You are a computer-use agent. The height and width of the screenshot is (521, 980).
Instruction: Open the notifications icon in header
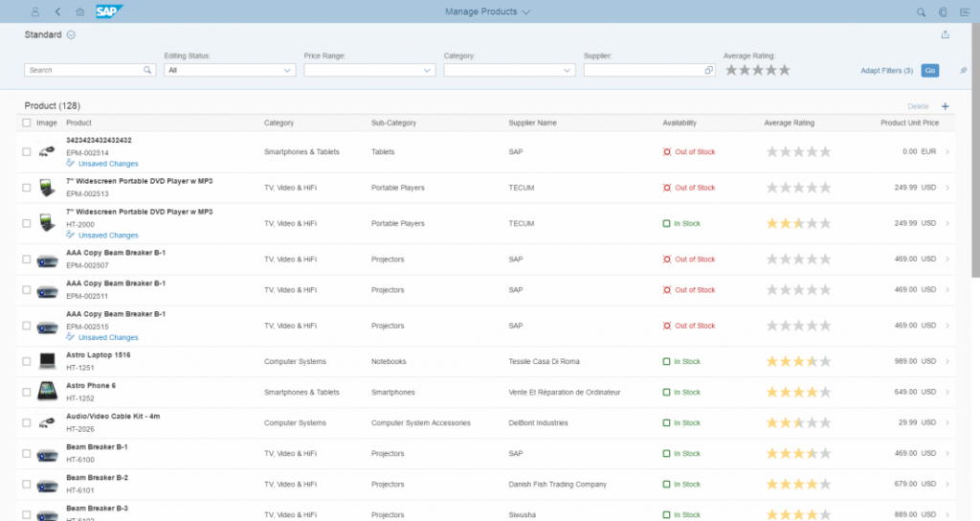[965, 11]
